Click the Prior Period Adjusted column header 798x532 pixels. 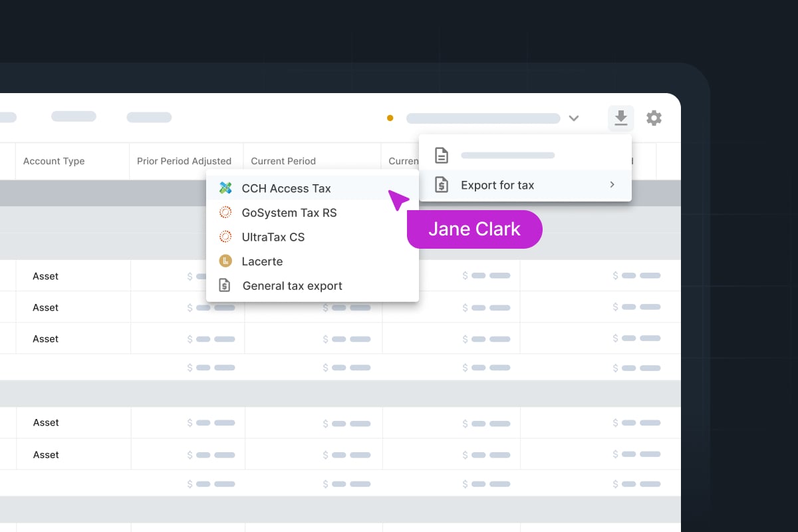184,161
